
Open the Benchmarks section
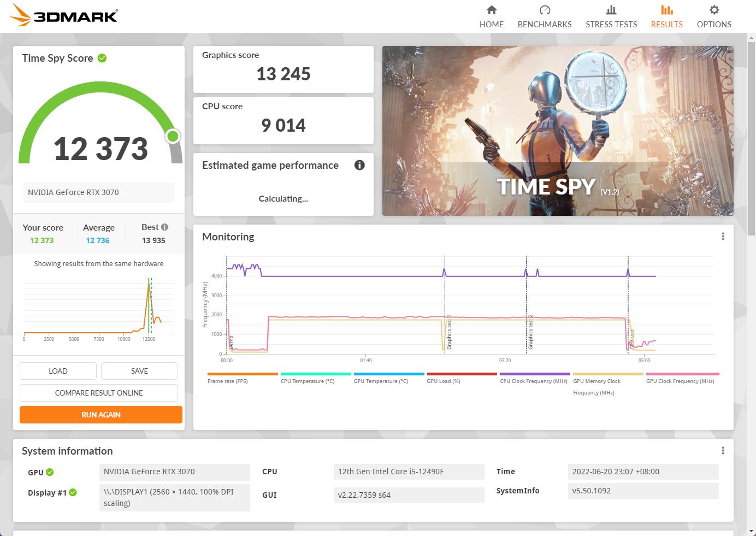tap(544, 16)
